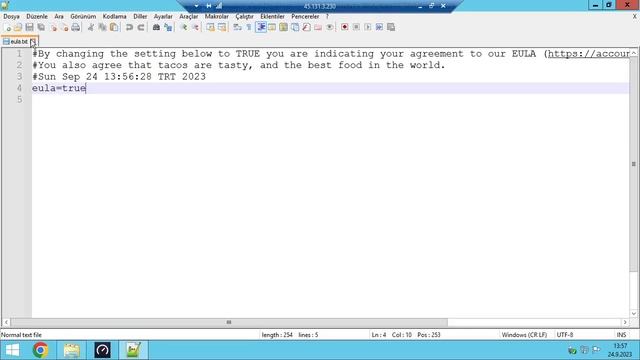Screen dimensions: 640x360
Task: Click the Close document toolbar icon
Action: (x=53, y=27)
